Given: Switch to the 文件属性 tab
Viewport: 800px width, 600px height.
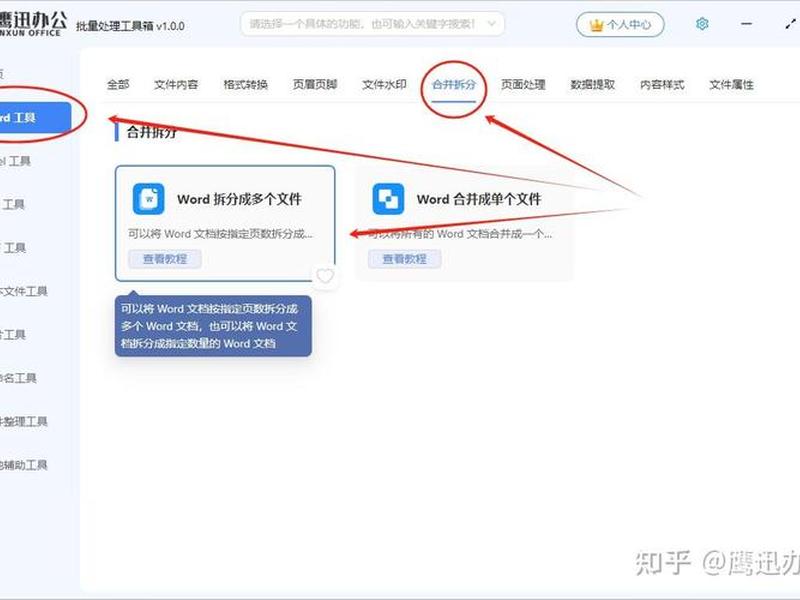Looking at the screenshot, I should [x=731, y=85].
